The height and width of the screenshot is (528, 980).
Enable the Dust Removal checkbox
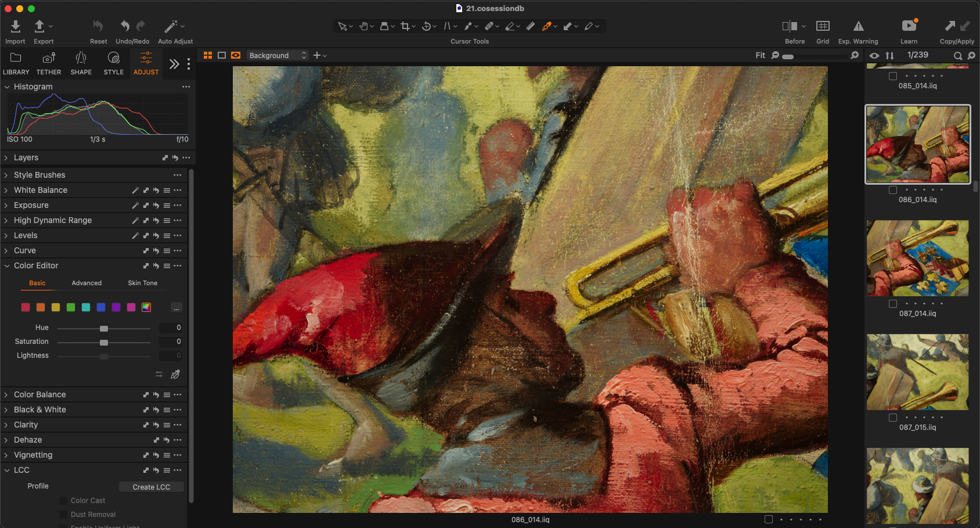point(64,515)
